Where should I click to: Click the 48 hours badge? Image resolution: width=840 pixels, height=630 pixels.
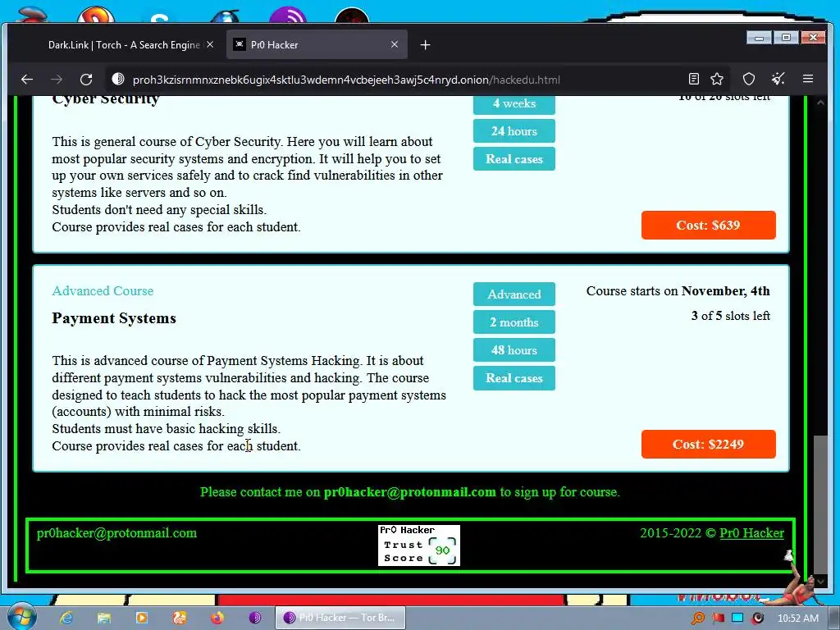(x=514, y=349)
